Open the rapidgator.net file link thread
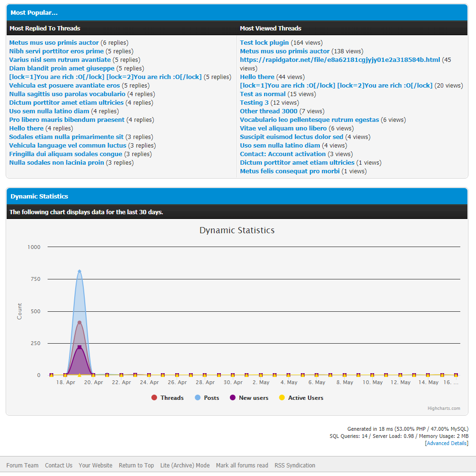The width and height of the screenshot is (476, 476). pos(340,60)
